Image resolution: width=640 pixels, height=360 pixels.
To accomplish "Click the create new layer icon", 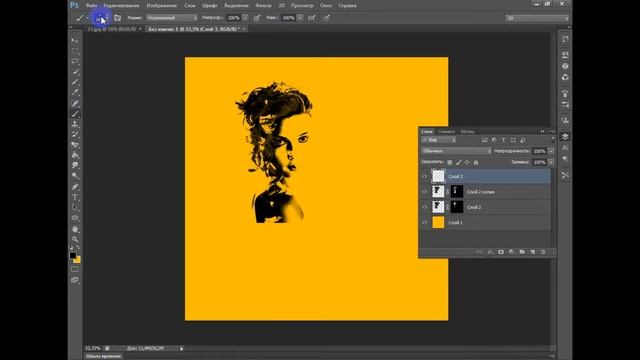I will click(533, 252).
